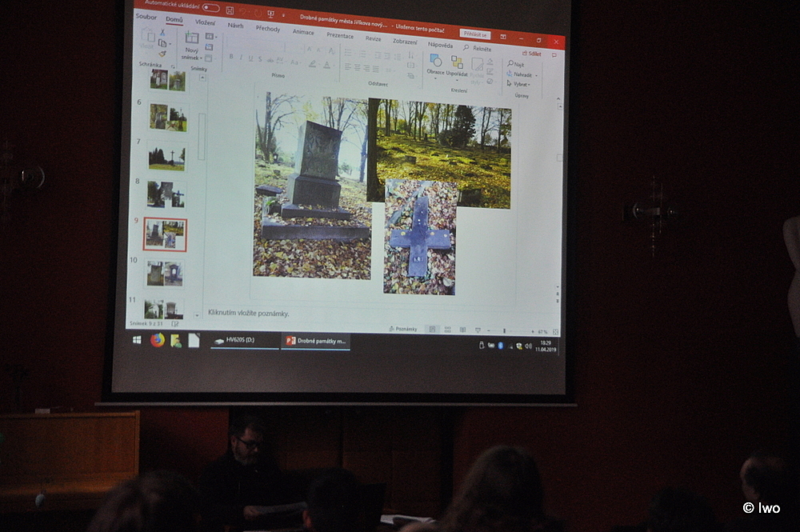The width and height of the screenshot is (800, 532).
Task: Switch to the Prezentace ribbon tab
Action: pos(340,35)
